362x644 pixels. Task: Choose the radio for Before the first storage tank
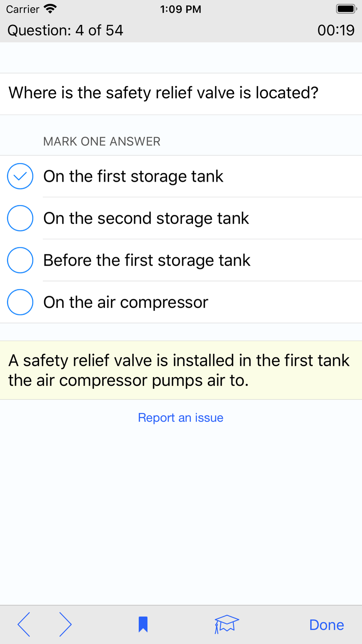[20, 260]
